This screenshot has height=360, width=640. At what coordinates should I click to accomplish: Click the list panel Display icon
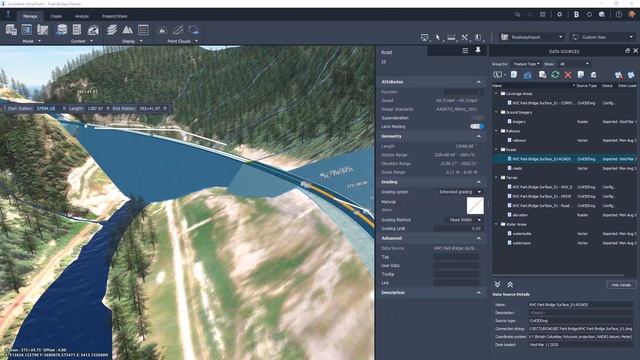tap(143, 30)
